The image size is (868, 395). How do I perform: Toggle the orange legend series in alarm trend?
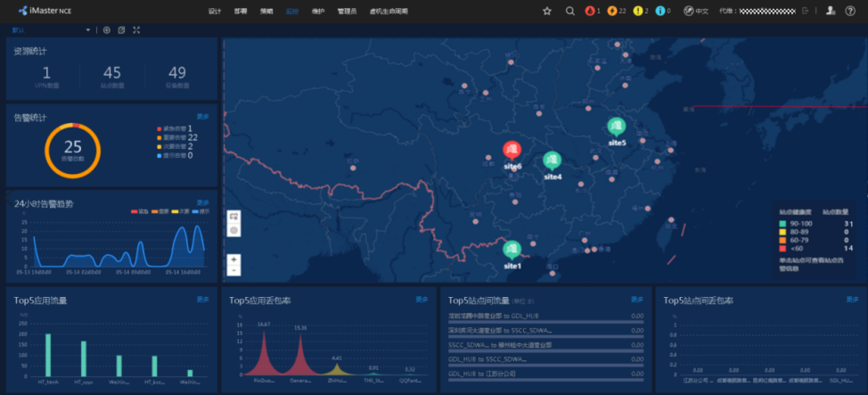[153, 211]
